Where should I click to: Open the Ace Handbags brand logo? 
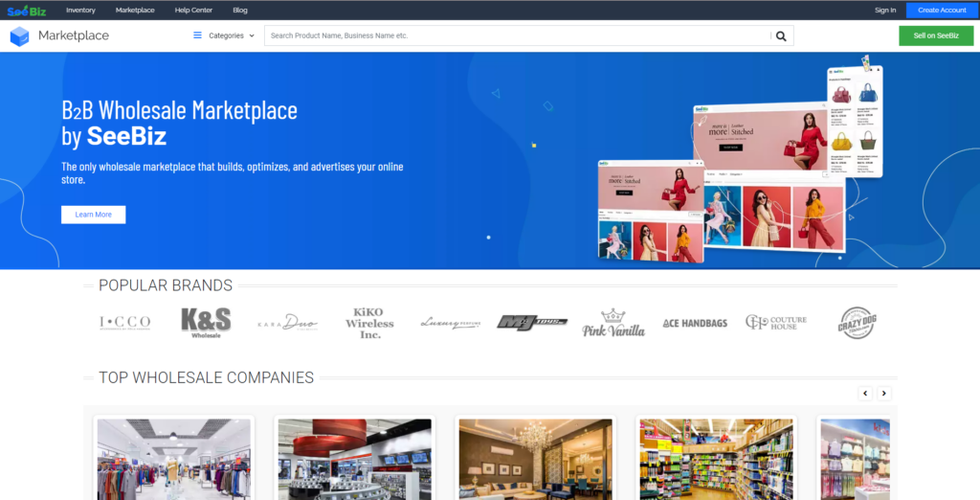695,323
